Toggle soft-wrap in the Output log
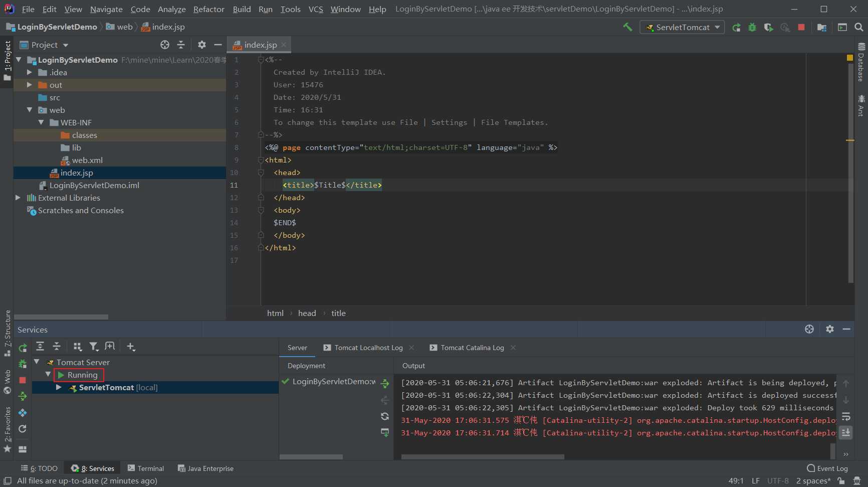 tap(846, 416)
